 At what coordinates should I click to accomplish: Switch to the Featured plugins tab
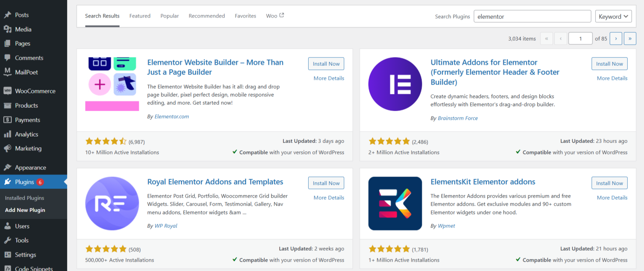point(140,16)
